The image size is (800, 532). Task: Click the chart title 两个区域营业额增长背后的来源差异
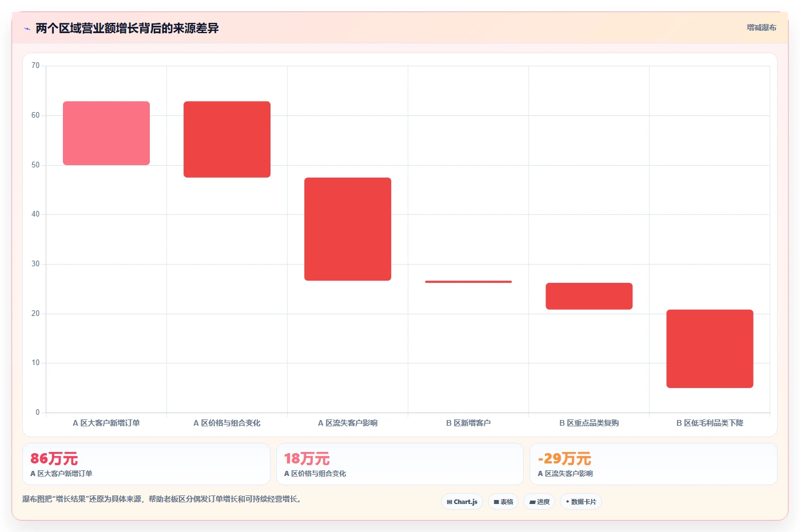pyautogui.click(x=127, y=29)
